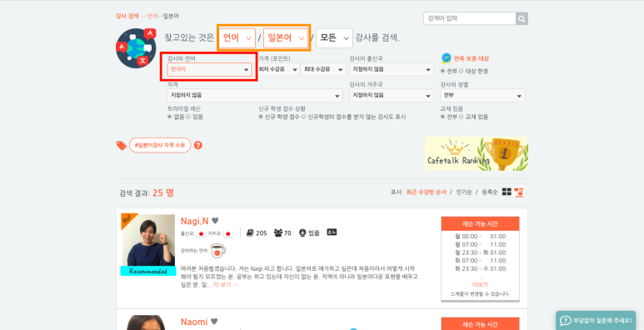Favorite Naomi with the heart icon
644x330 pixels.
(214, 322)
